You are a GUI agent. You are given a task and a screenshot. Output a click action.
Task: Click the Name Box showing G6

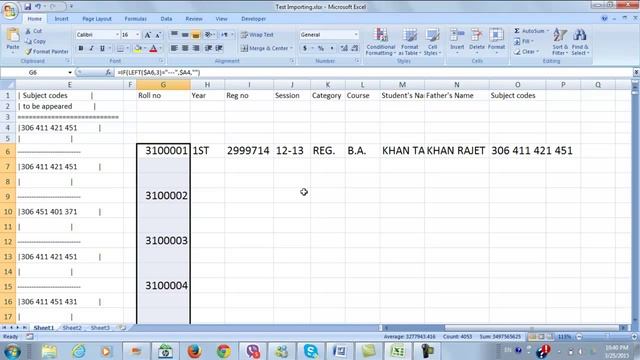click(34, 72)
